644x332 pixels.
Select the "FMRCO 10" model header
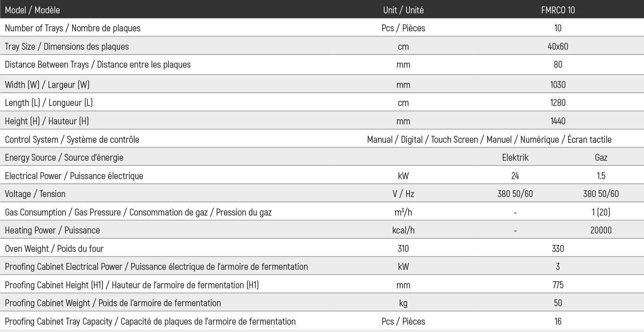point(558,10)
